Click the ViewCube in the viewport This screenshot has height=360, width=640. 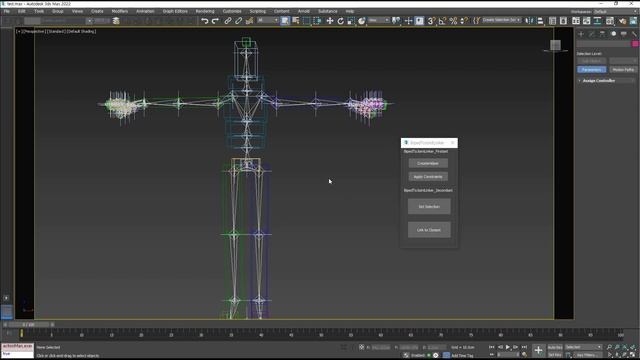pos(555,45)
